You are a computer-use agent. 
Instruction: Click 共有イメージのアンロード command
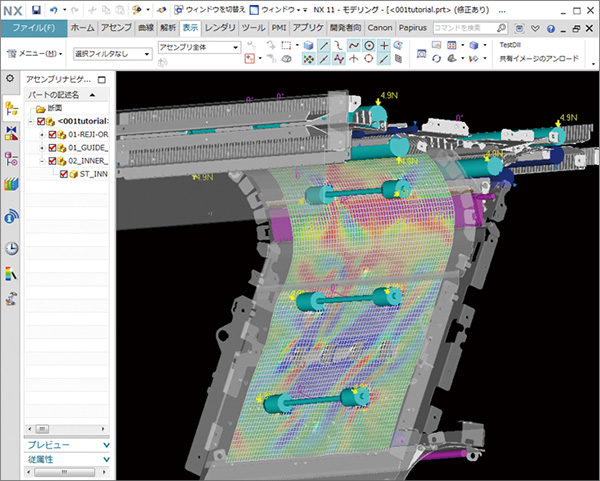pyautogui.click(x=539, y=59)
